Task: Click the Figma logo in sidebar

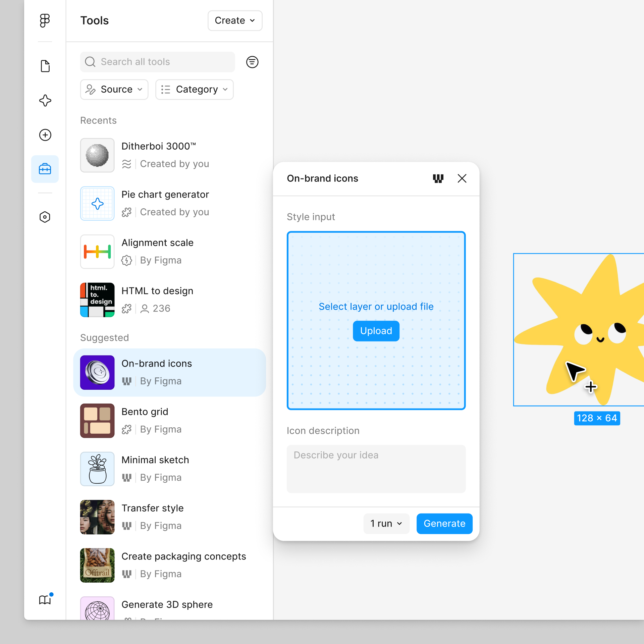Action: coord(45,20)
